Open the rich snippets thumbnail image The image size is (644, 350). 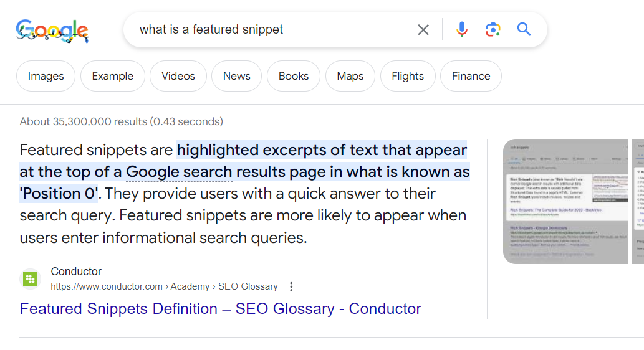coord(565,201)
